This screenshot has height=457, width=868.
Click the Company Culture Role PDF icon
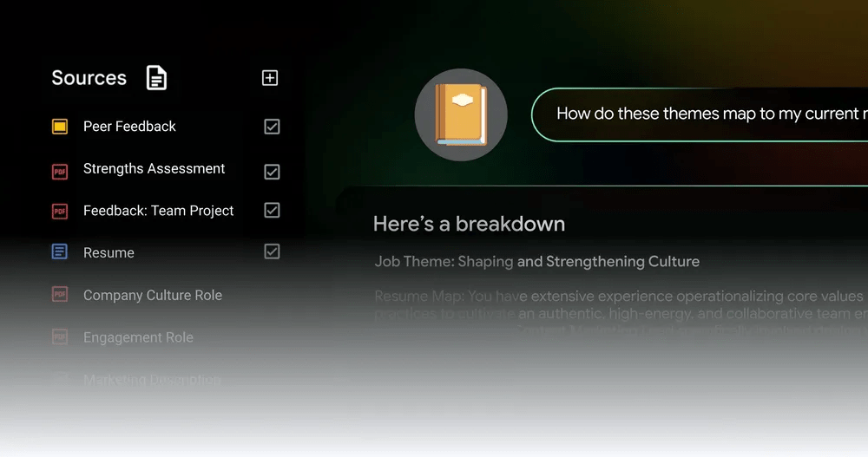pos(60,295)
